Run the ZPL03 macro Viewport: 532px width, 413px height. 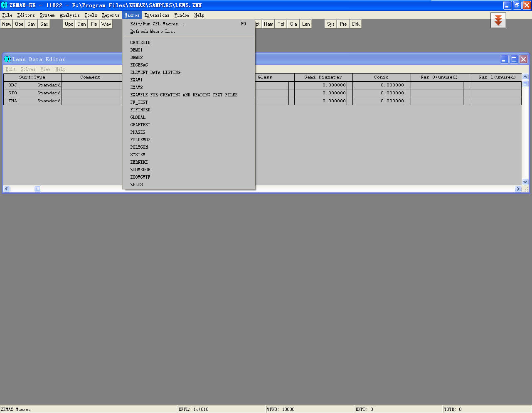click(189, 184)
